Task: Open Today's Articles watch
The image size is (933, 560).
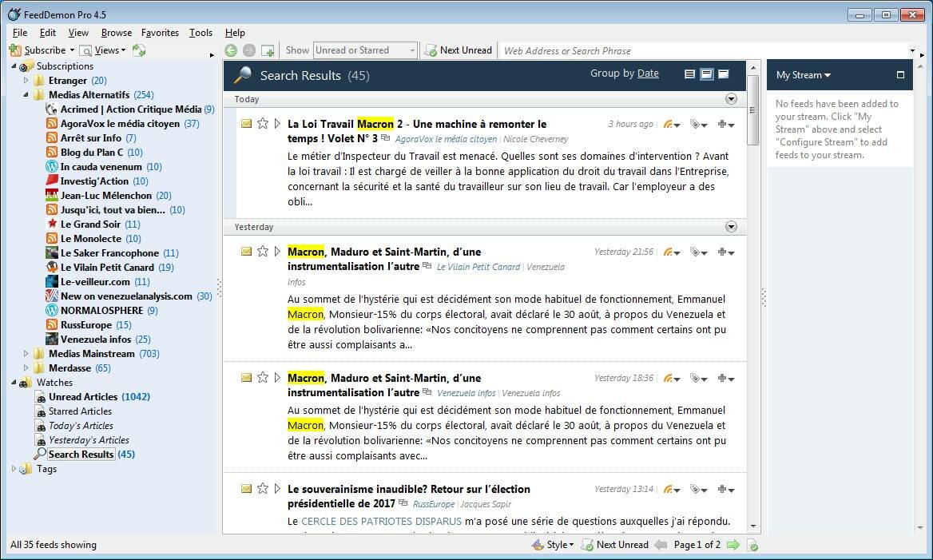Action: [73, 426]
